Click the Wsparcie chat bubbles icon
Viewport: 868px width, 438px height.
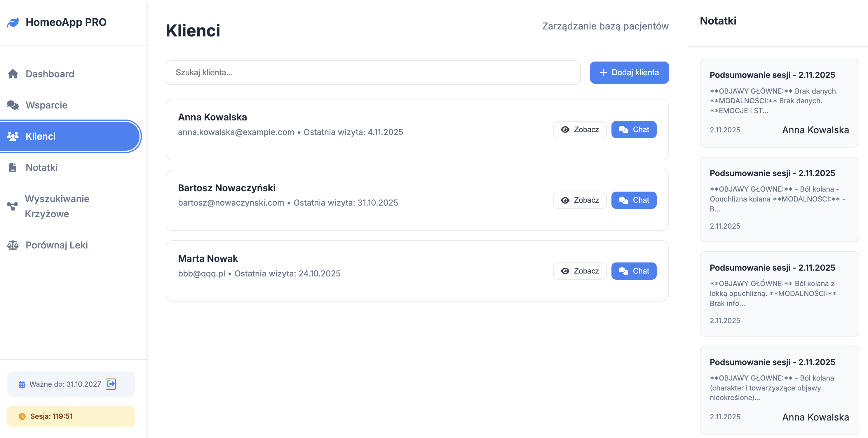(13, 105)
